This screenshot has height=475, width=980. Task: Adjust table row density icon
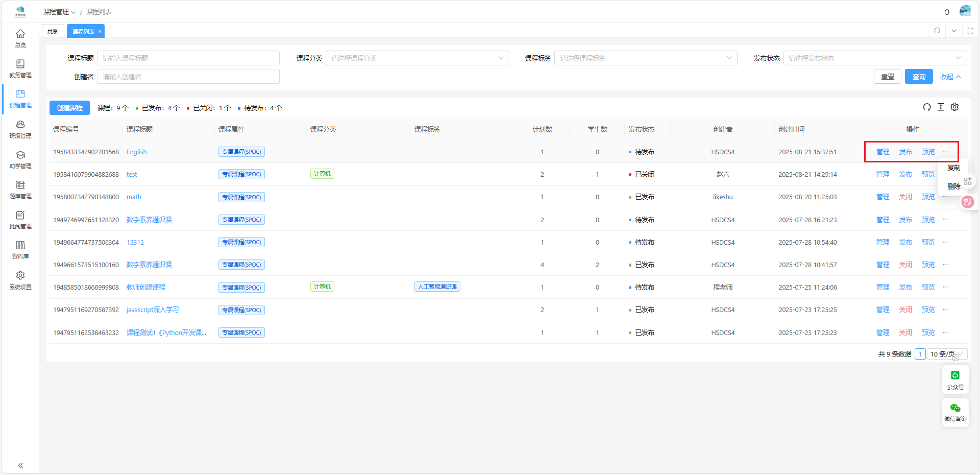point(941,107)
